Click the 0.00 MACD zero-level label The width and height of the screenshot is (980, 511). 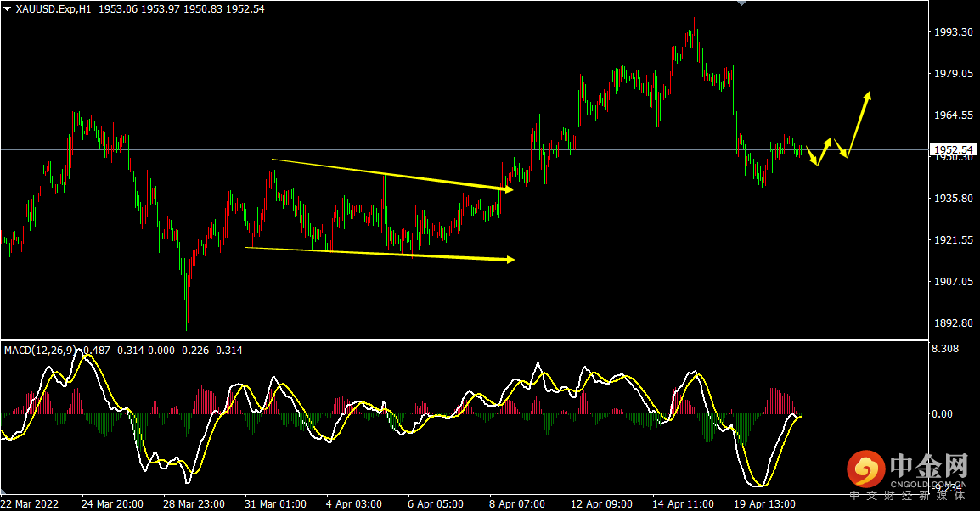(942, 414)
